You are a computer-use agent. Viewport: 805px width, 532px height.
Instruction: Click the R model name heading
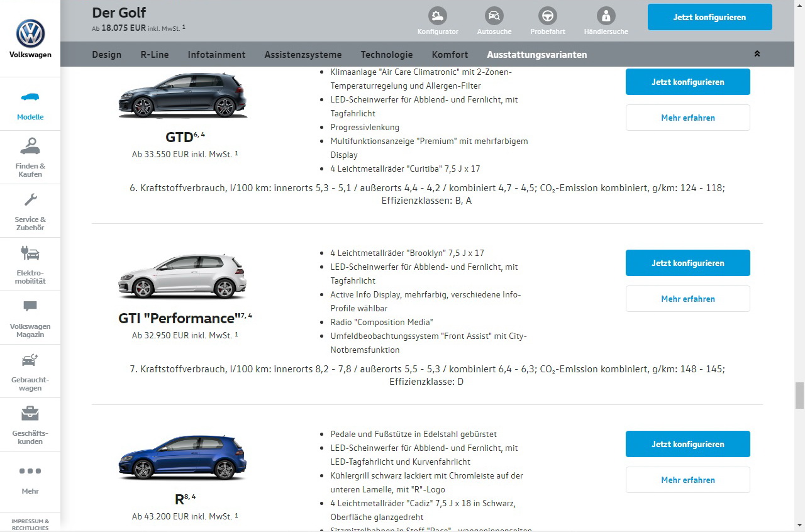179,500
